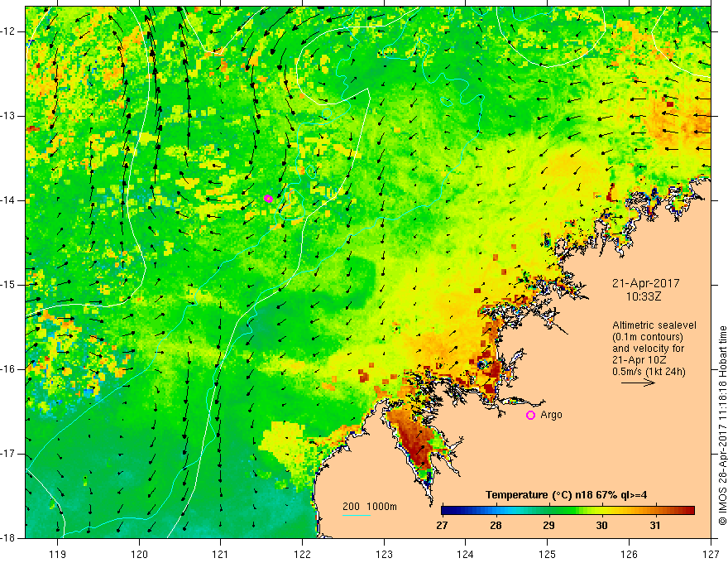This screenshot has height=563, width=728.
Task: Click longitude axis label 119
Action: pos(58,554)
